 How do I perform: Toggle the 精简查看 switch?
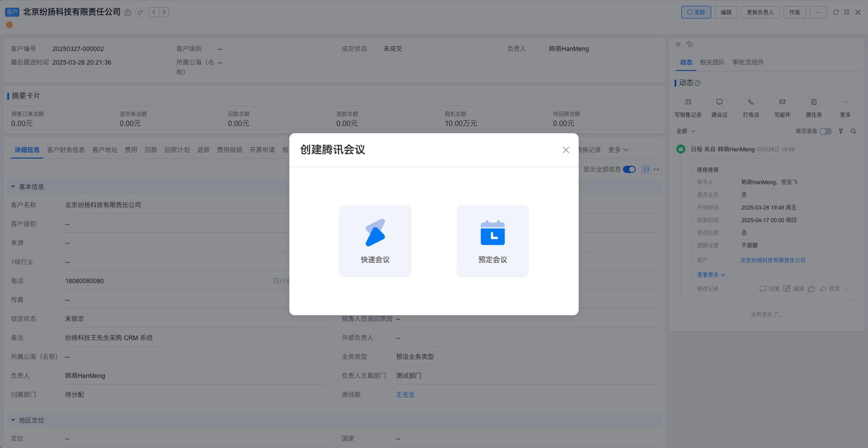[826, 131]
